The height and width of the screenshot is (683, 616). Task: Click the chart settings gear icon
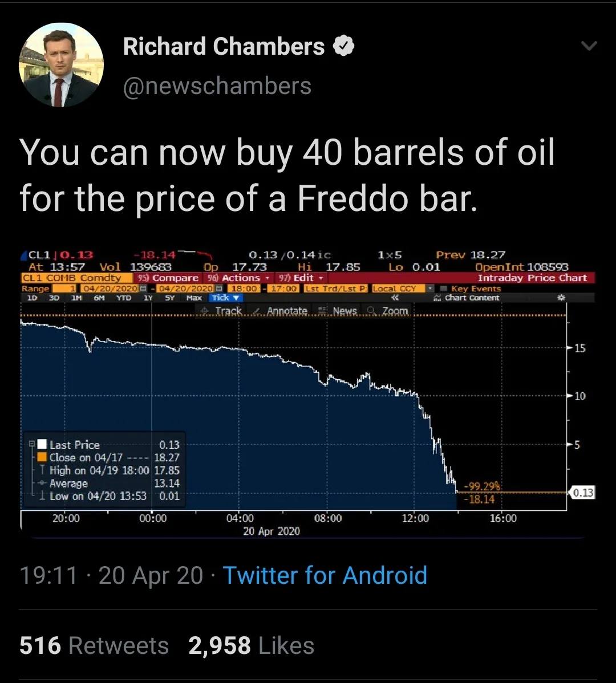point(562,298)
